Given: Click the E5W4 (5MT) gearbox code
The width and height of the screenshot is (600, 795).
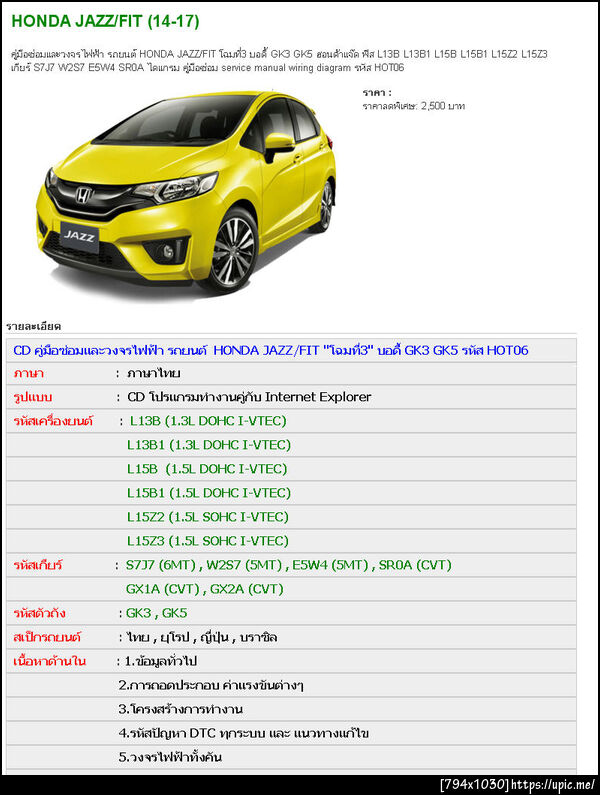Looking at the screenshot, I should (x=330, y=565).
